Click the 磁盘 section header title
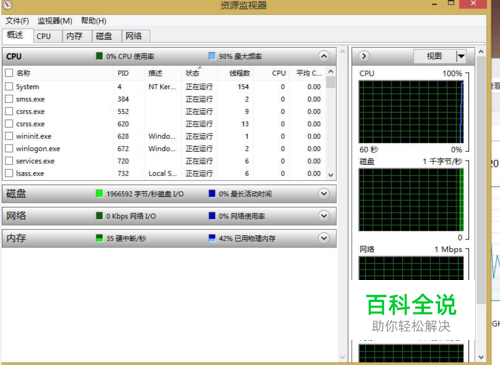 pos(16,193)
